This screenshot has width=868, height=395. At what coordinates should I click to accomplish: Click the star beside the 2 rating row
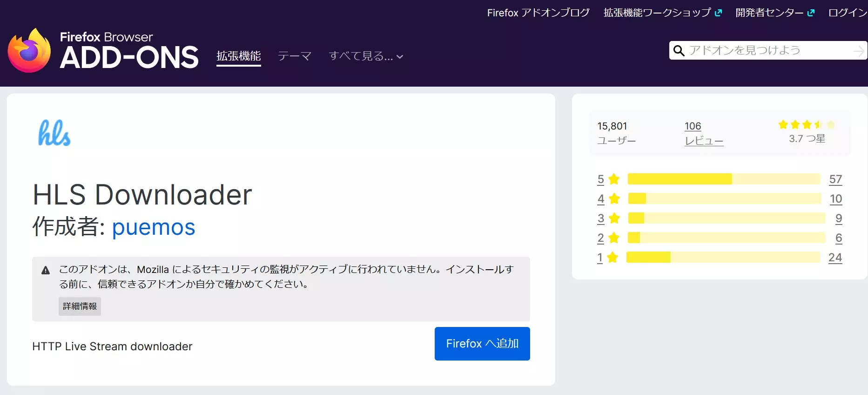tap(614, 238)
